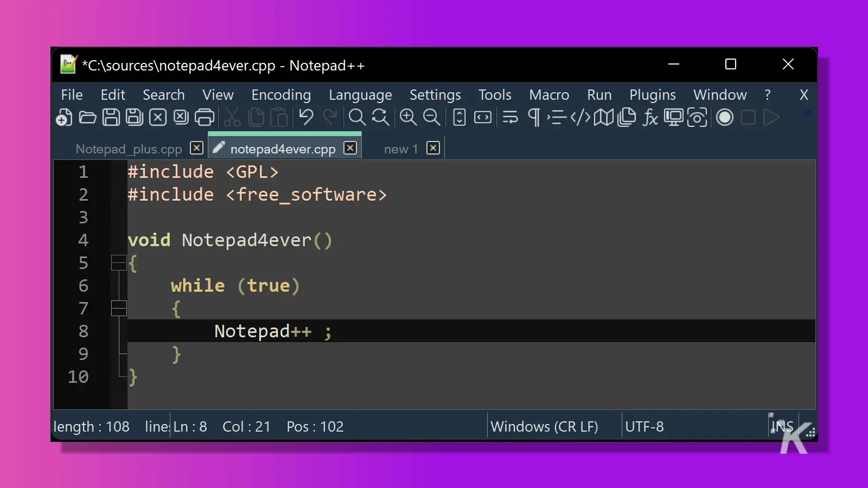868x488 pixels.
Task: Zoom in using plus magnifier
Action: [408, 117]
